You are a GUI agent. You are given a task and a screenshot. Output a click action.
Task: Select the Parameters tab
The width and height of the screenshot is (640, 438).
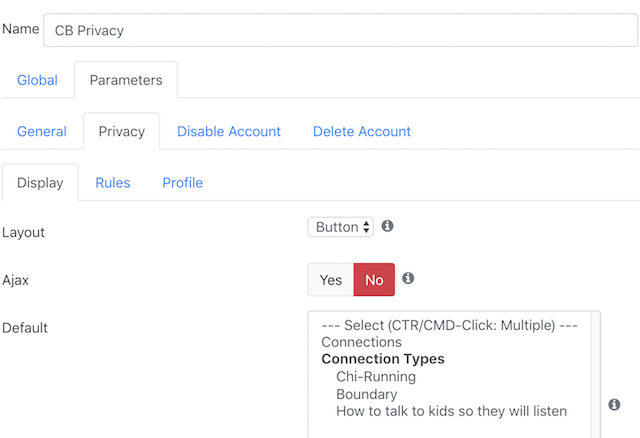[126, 80]
